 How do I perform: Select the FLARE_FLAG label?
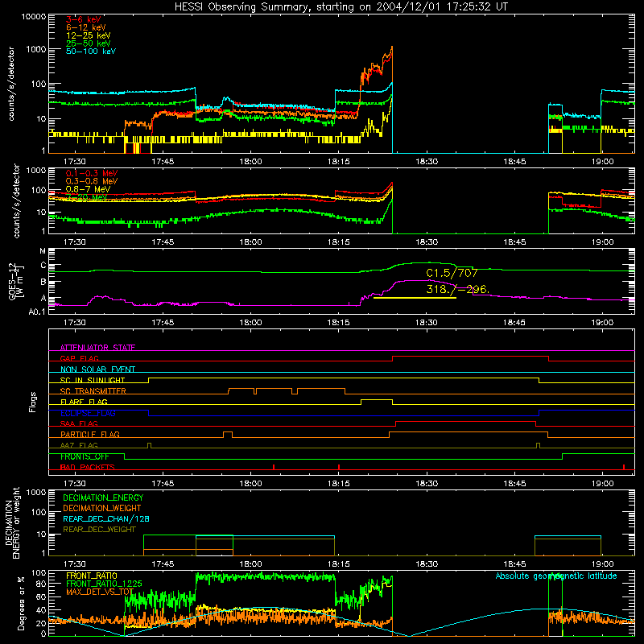[x=84, y=402]
